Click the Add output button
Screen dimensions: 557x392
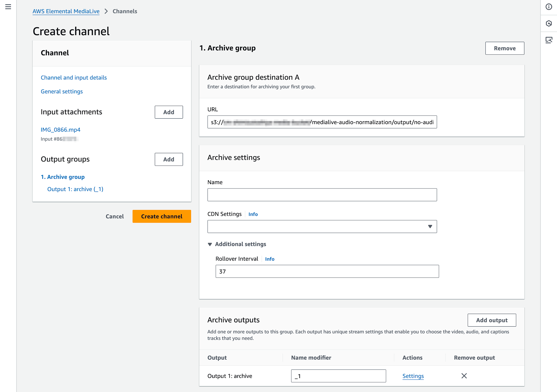[x=492, y=320]
